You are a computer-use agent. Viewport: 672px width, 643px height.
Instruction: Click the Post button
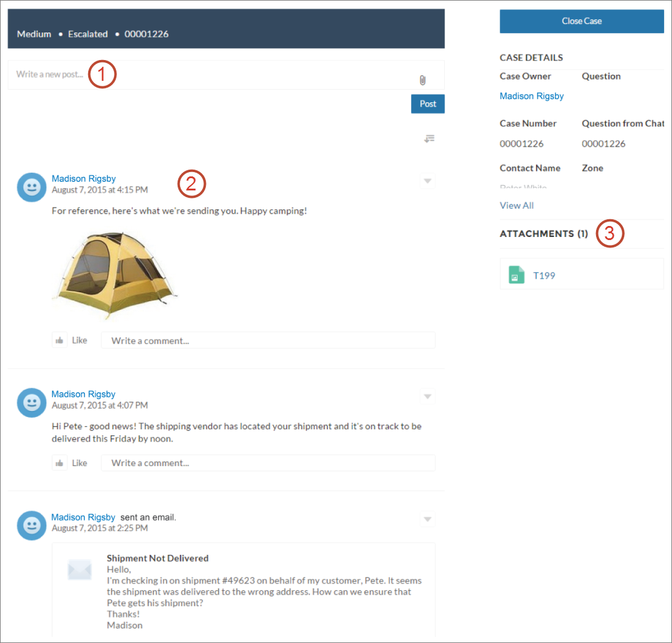[x=427, y=103]
